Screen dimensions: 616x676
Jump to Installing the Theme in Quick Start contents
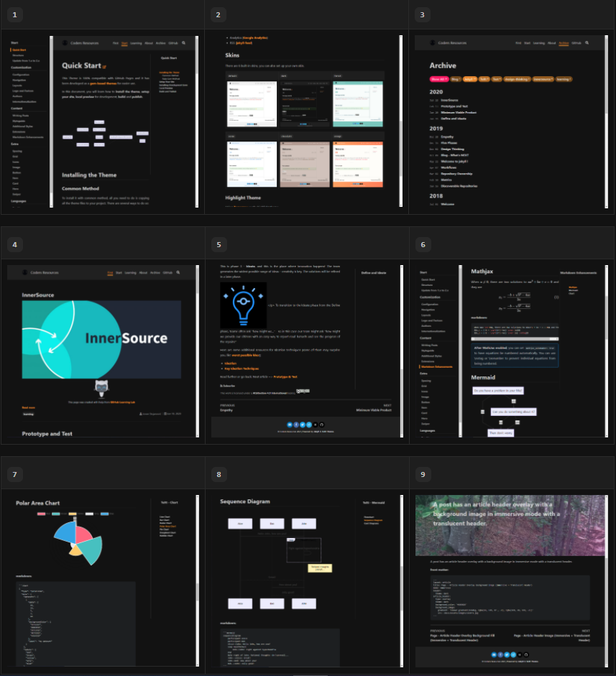(x=169, y=73)
